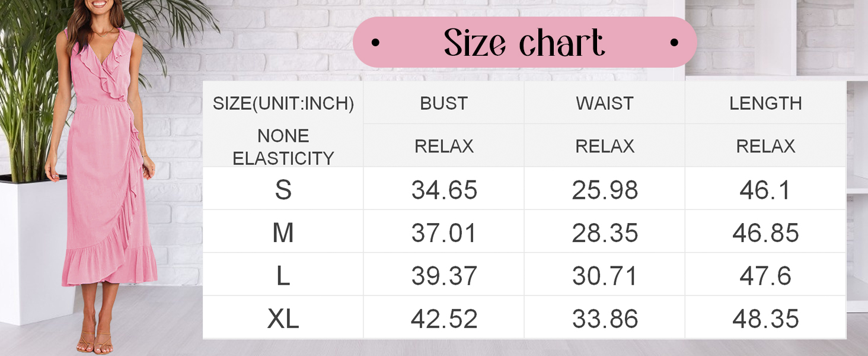This screenshot has width=868, height=356.
Task: Click the RELAX label under LENGTH
Action: click(765, 146)
